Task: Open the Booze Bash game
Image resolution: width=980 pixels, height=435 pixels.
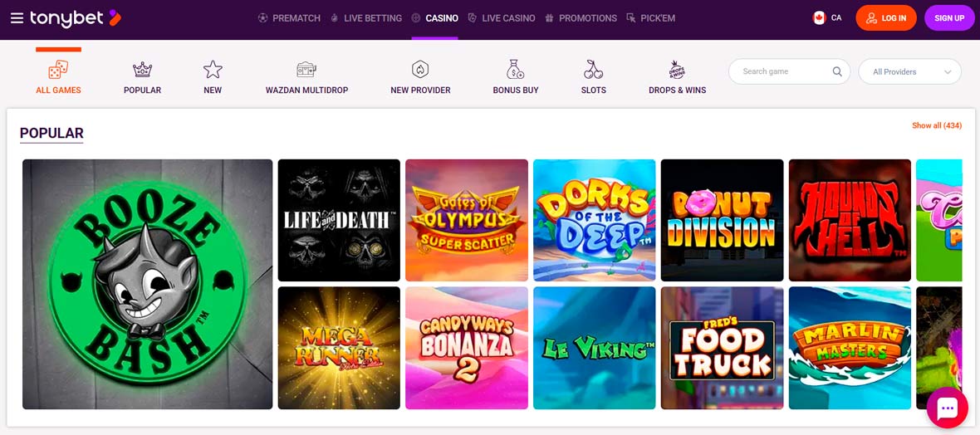Action: click(x=148, y=285)
